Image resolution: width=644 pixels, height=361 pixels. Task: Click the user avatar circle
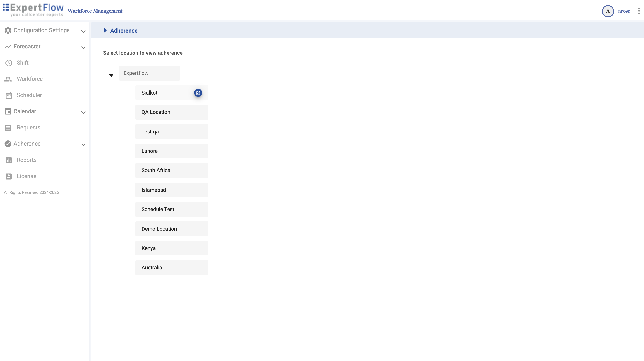[x=608, y=11]
